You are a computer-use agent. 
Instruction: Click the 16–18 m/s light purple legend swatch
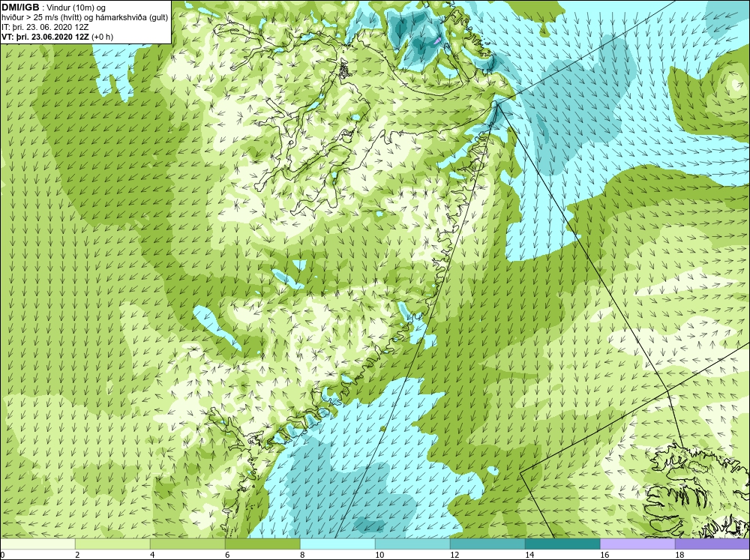(637, 544)
